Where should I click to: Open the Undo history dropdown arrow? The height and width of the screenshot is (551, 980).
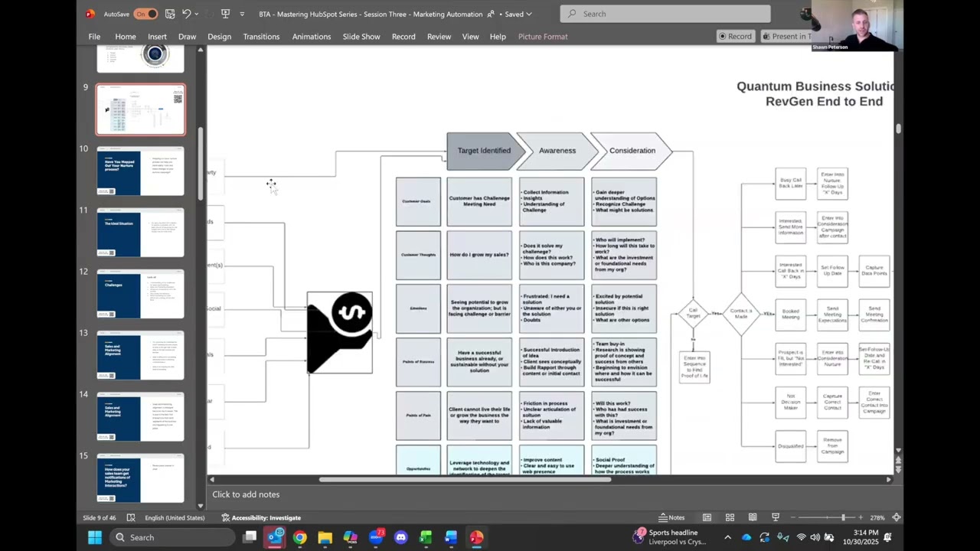pos(197,14)
